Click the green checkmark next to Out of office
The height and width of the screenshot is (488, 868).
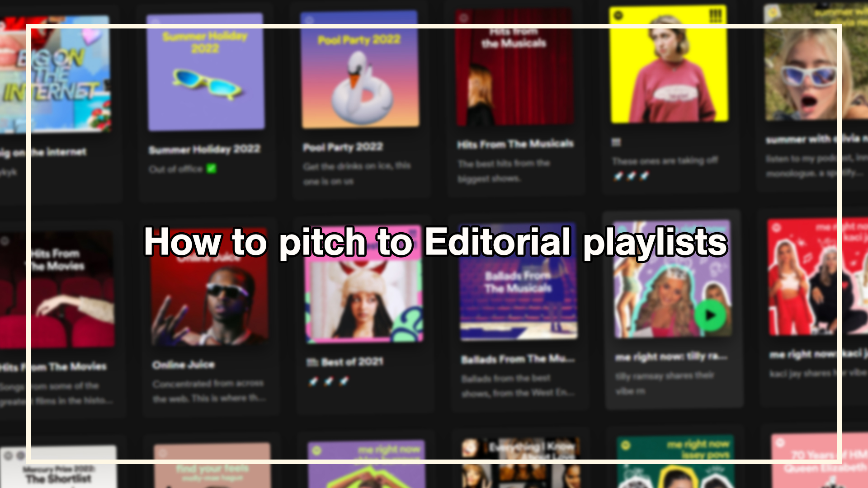click(x=211, y=168)
